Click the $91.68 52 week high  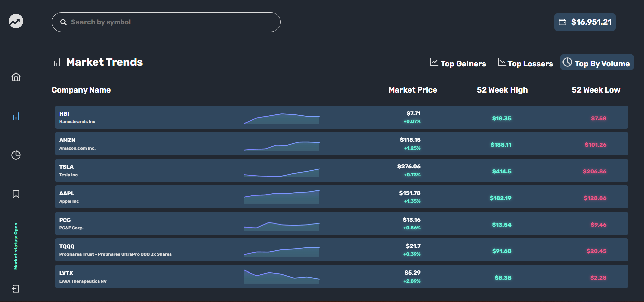coord(502,251)
